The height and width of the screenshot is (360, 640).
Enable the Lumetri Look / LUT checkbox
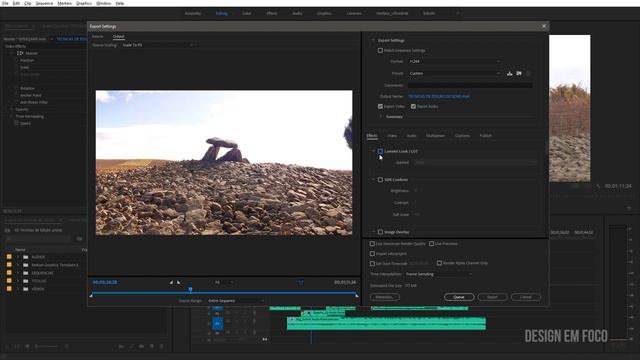[x=380, y=151]
